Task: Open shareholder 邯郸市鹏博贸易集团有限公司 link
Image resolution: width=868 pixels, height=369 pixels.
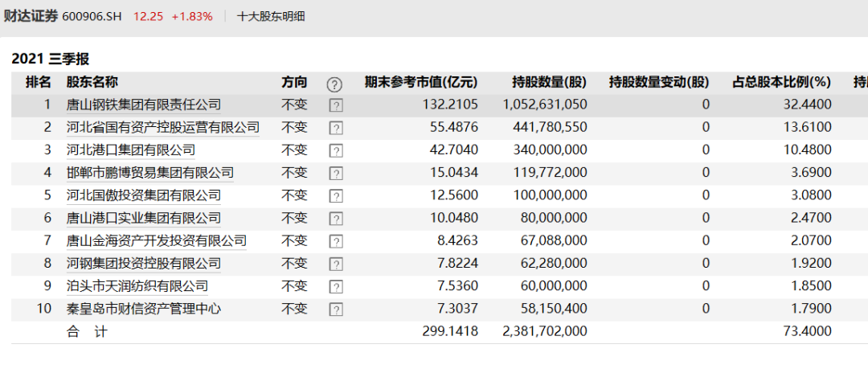Action: [150, 172]
